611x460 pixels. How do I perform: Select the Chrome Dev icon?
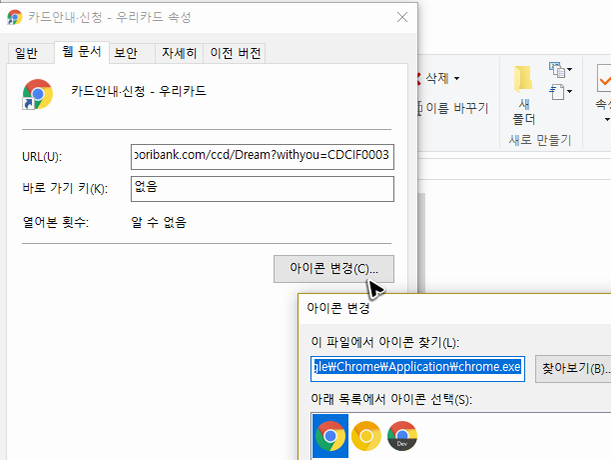pos(402,436)
